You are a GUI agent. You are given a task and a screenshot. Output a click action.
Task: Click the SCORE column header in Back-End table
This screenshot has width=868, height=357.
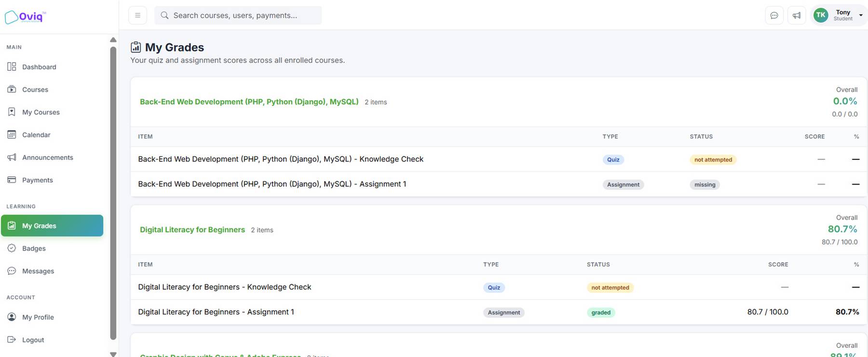pyautogui.click(x=814, y=137)
